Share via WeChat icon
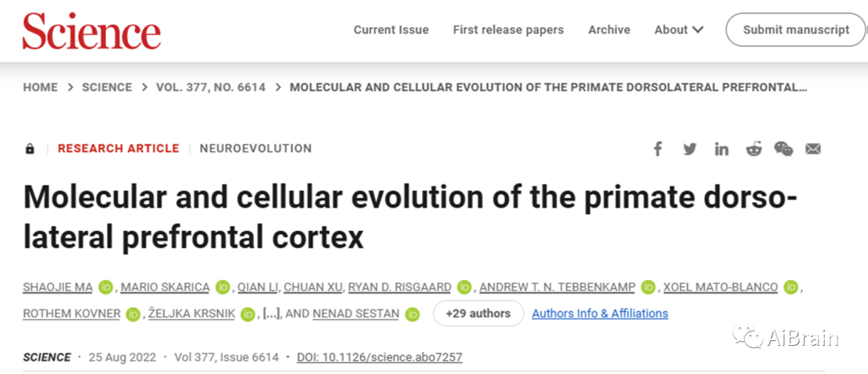The image size is (868, 374). (784, 149)
